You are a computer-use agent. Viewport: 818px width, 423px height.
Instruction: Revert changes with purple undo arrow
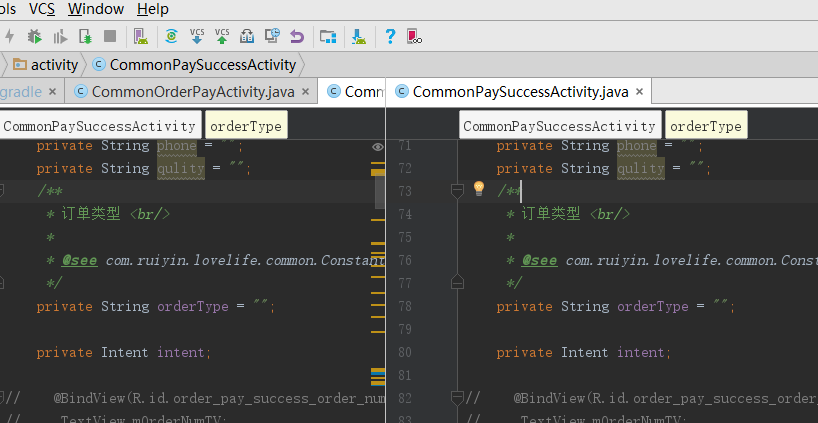pos(297,37)
